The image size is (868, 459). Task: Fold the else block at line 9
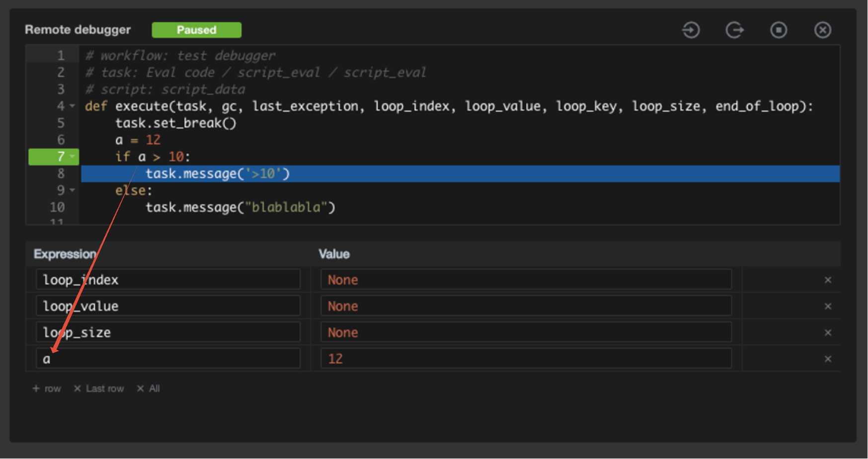click(x=73, y=191)
